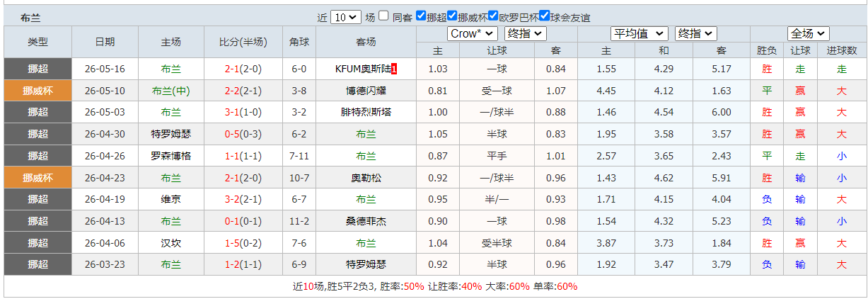Click the odds value 3.87

[606, 243]
